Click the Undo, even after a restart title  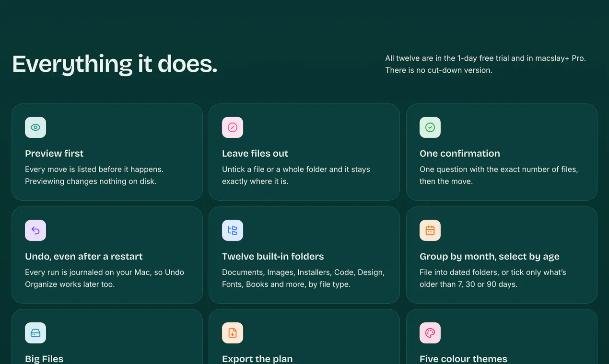[x=84, y=256]
